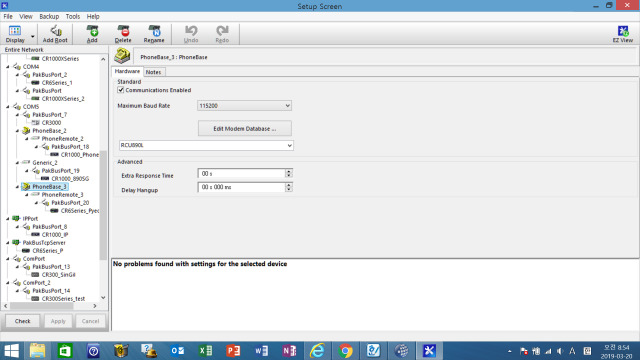Viewport: 640px width, 360px height.
Task: Open the Display toolbar button
Action: click(x=15, y=34)
